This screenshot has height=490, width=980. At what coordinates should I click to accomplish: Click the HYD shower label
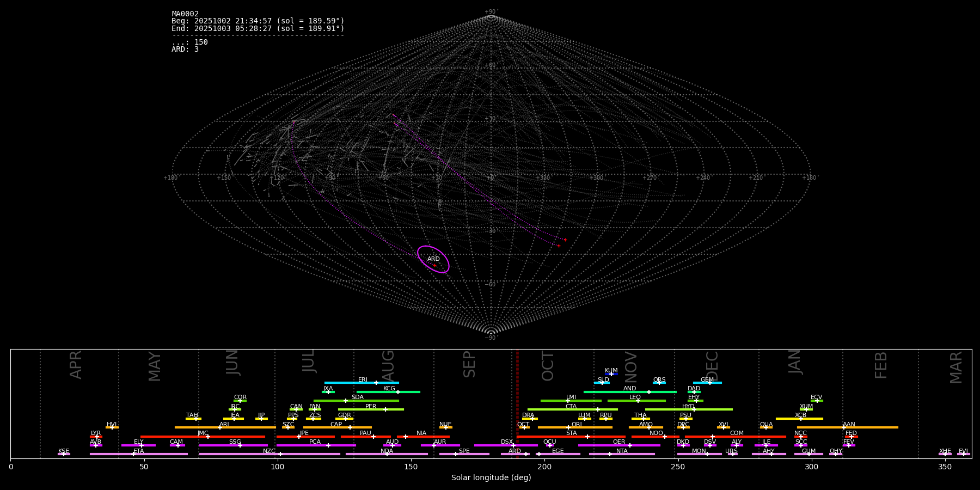688,406
